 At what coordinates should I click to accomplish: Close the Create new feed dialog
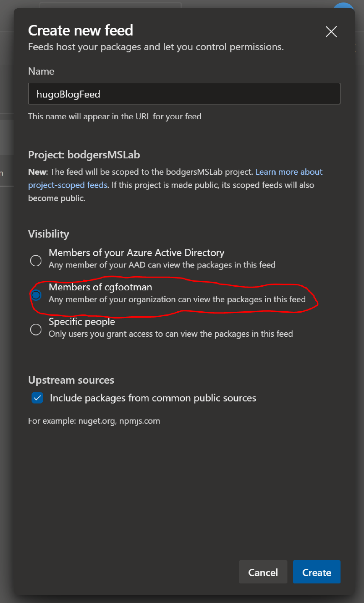[331, 31]
